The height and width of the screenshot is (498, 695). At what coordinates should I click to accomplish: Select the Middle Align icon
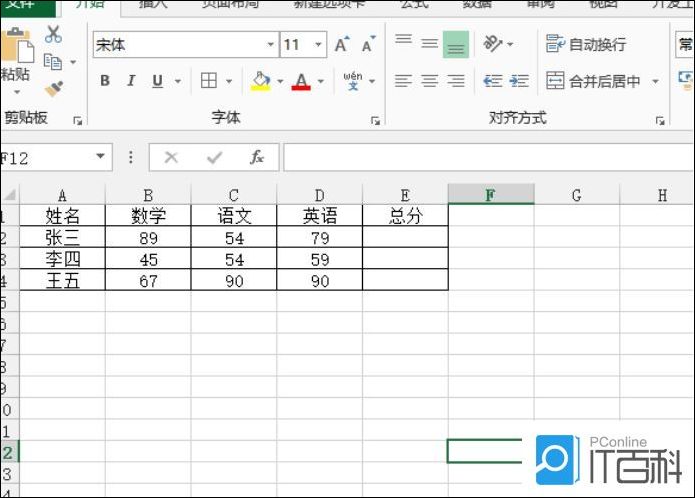(429, 44)
